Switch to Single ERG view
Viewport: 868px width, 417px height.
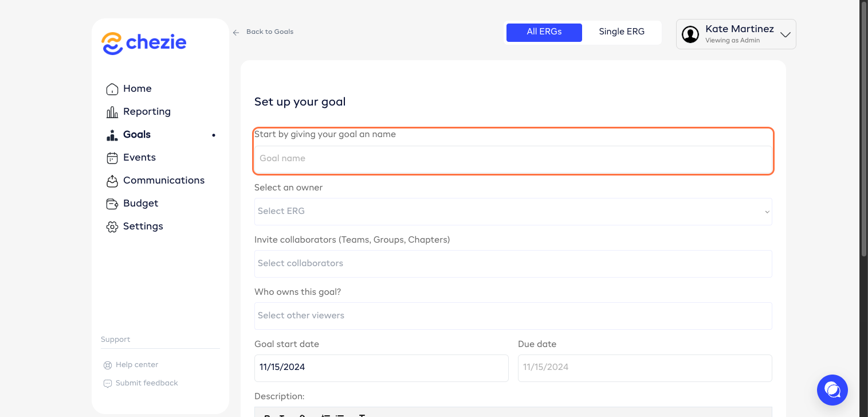click(622, 32)
